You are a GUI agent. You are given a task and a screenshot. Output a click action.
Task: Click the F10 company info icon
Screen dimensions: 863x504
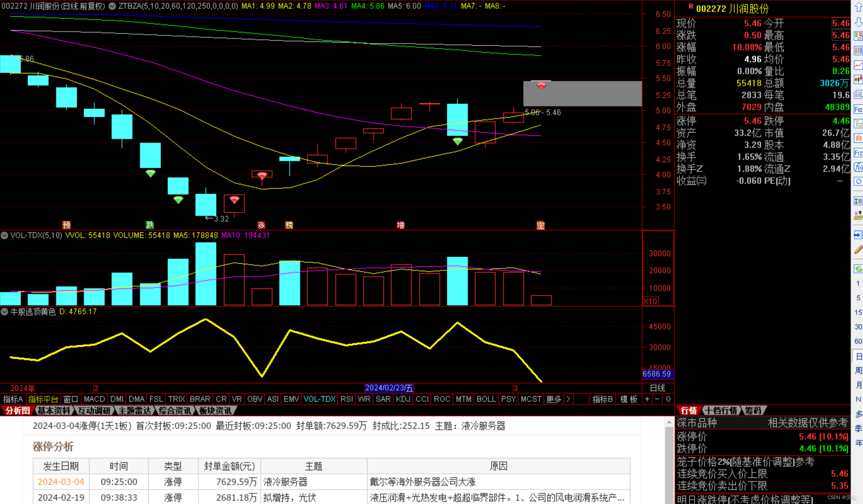point(858,109)
